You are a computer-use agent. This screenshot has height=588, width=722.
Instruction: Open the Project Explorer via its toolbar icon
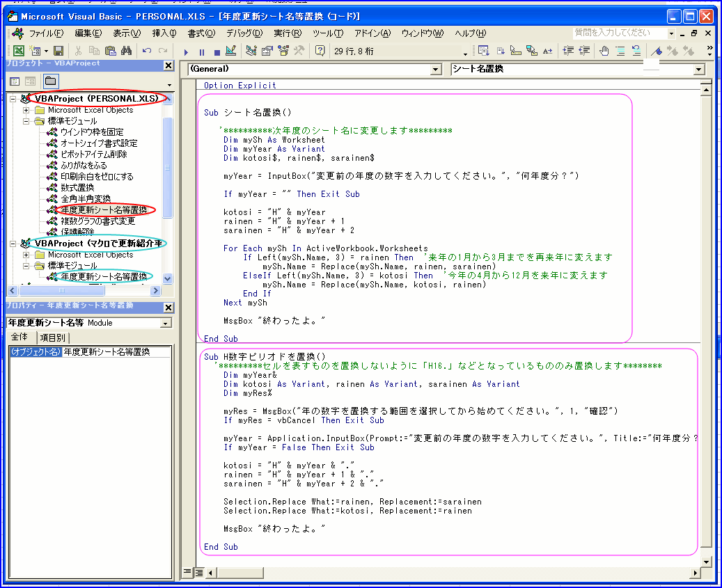coord(251,50)
